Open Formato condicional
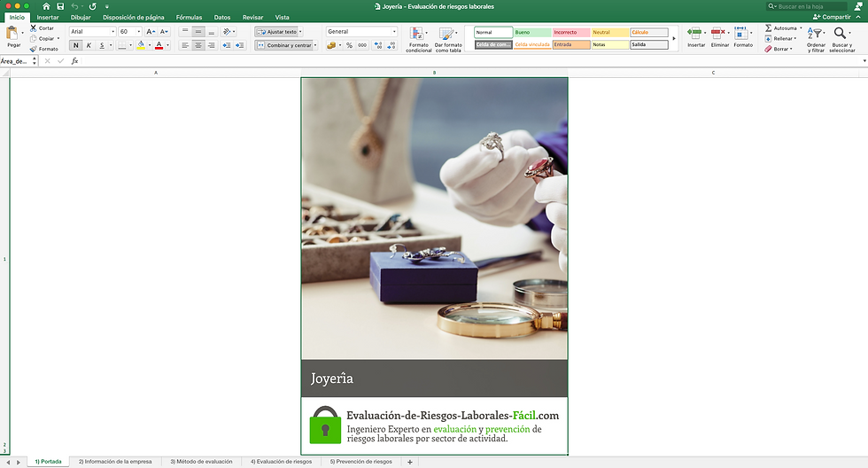Screen dimensions: 868x468 pos(418,39)
